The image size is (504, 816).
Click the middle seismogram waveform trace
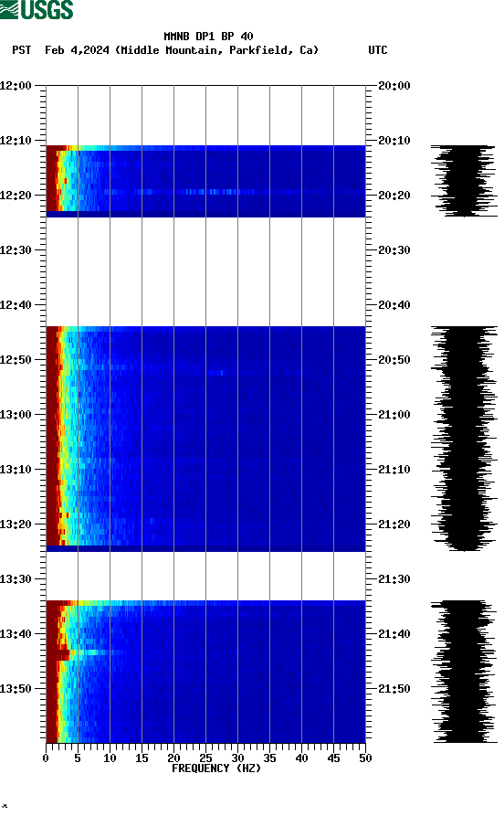tap(464, 439)
